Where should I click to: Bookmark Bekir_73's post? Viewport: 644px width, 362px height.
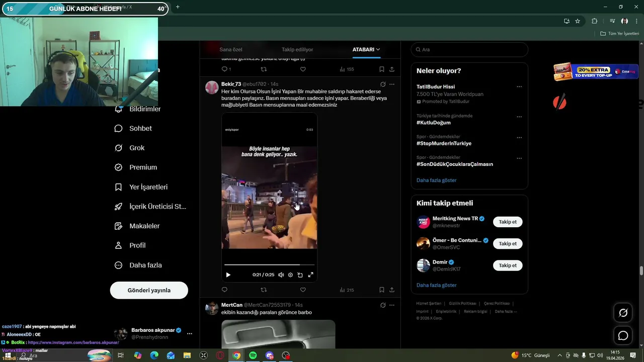click(x=382, y=290)
